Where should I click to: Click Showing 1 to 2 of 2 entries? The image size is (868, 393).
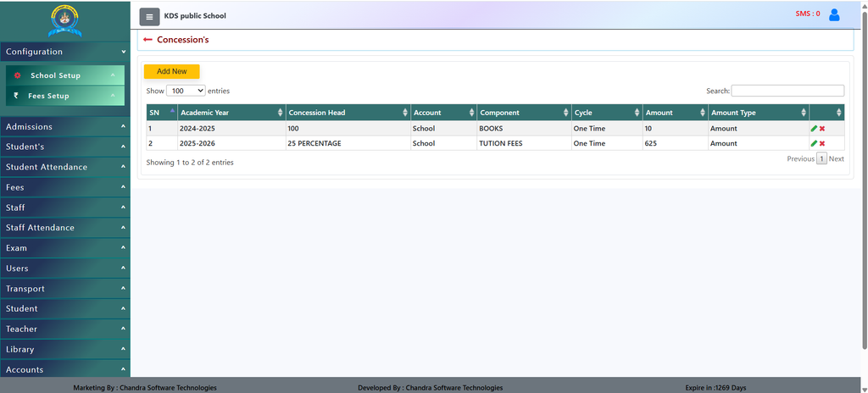[190, 163]
